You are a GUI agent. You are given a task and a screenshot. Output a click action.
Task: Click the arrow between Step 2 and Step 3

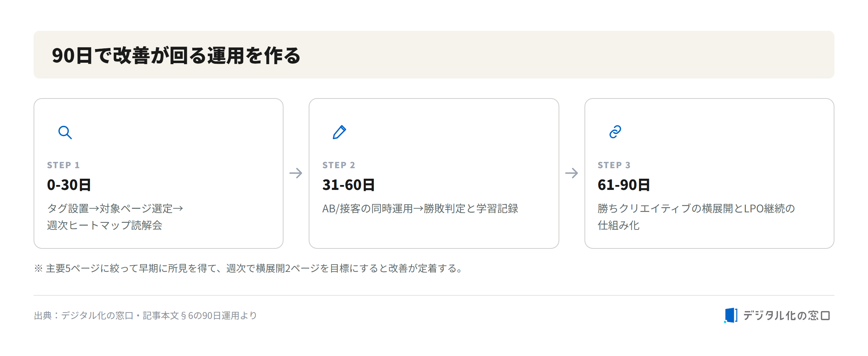572,173
